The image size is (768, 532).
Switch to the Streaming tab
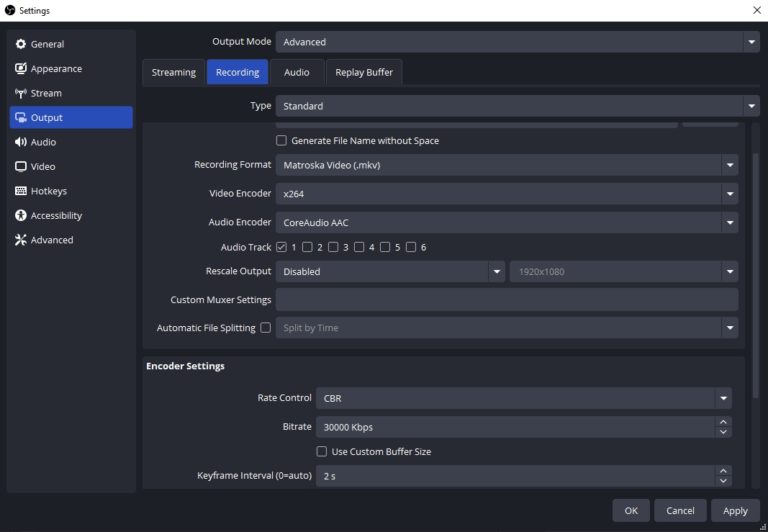[174, 72]
